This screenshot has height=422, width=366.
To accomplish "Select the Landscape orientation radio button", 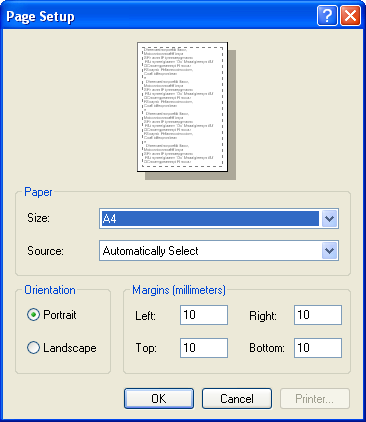I will (x=33, y=348).
